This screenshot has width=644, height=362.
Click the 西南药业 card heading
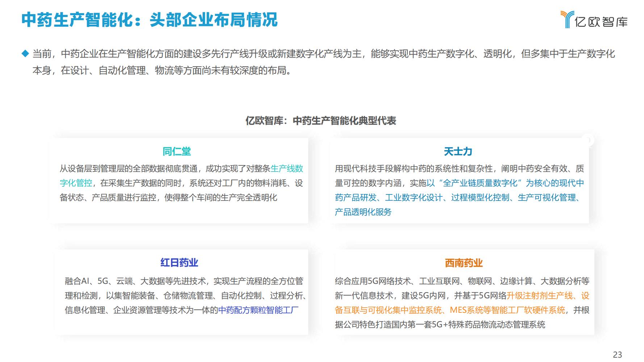464,263
